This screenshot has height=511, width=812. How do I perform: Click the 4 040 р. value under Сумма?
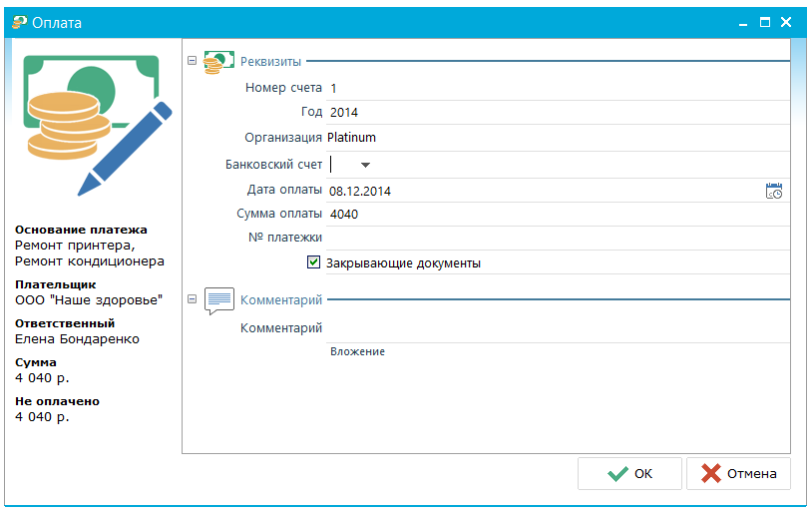42,378
